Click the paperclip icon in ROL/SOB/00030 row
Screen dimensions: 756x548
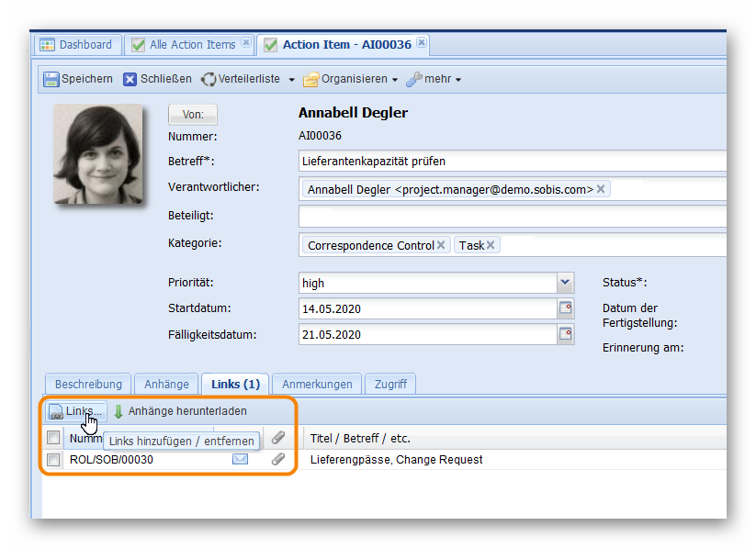pyautogui.click(x=277, y=459)
